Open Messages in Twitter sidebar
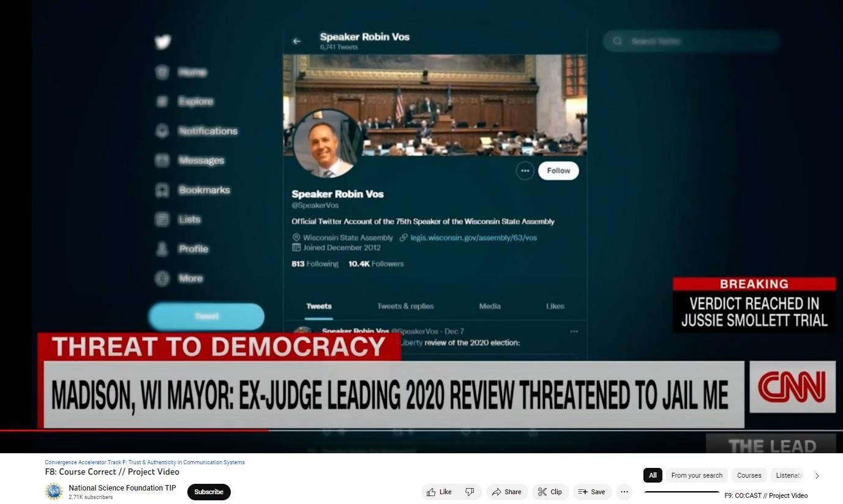Viewport: 843px width, 504px height. point(190,160)
